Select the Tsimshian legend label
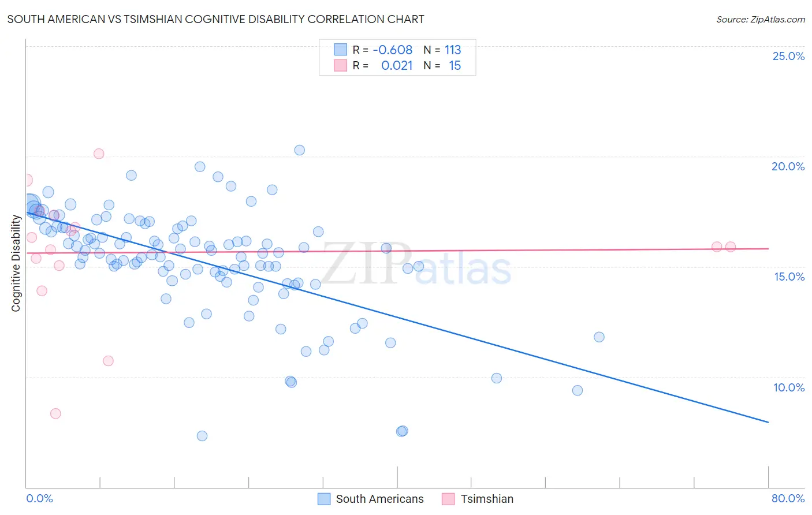 click(x=487, y=499)
